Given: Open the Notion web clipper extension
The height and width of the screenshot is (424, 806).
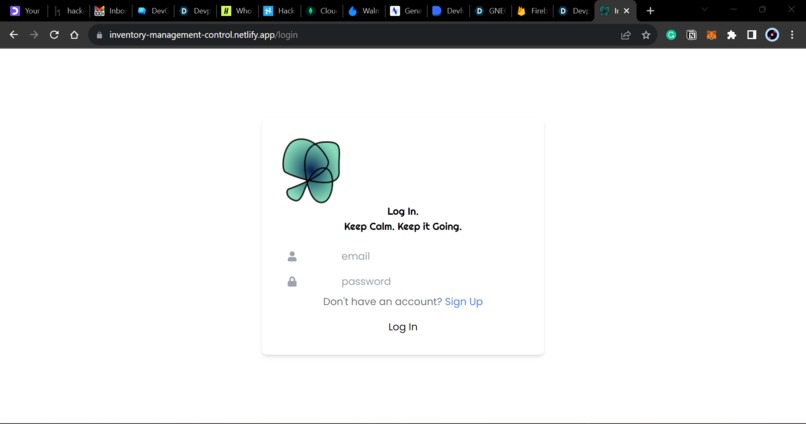Looking at the screenshot, I should (691, 35).
